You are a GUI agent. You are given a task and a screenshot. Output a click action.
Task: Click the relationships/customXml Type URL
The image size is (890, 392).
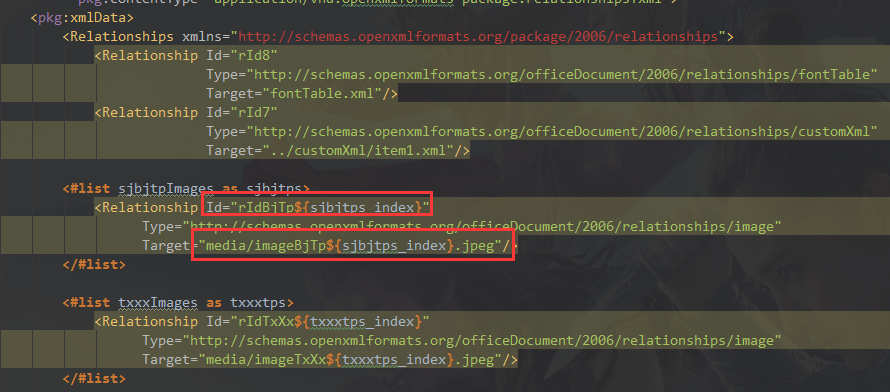point(561,132)
